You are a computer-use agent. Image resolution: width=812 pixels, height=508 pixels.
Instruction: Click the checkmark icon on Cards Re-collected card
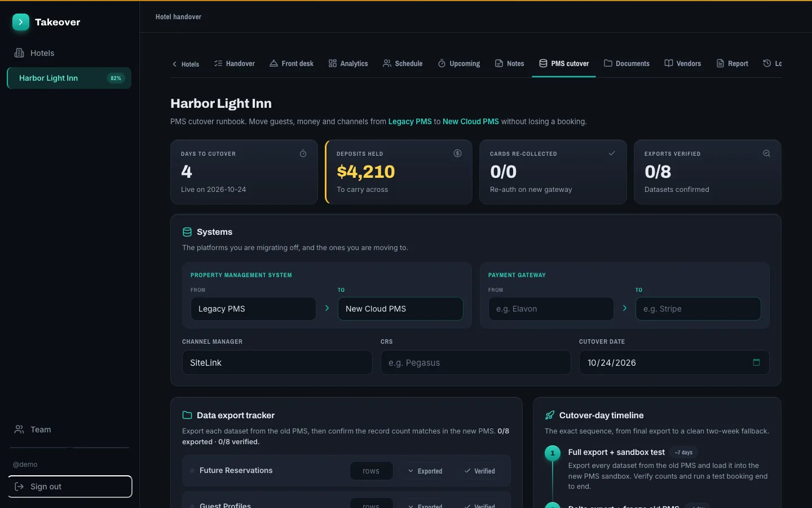pos(612,154)
